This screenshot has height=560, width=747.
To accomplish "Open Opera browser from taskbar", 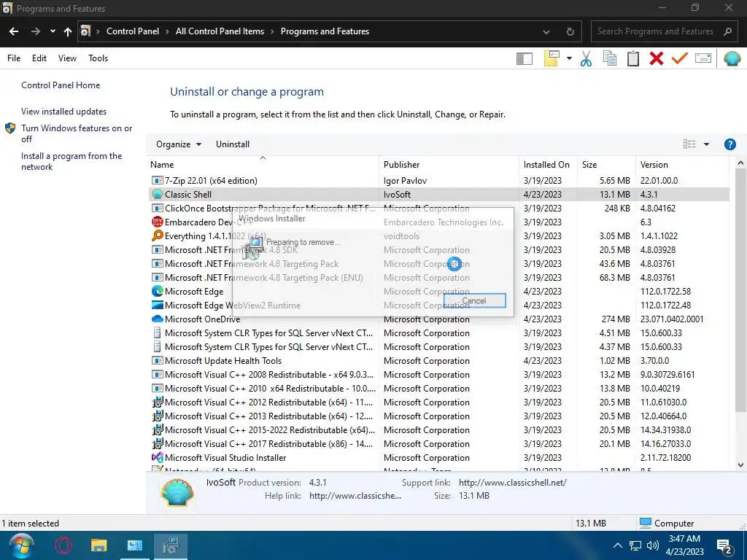I will click(63, 545).
